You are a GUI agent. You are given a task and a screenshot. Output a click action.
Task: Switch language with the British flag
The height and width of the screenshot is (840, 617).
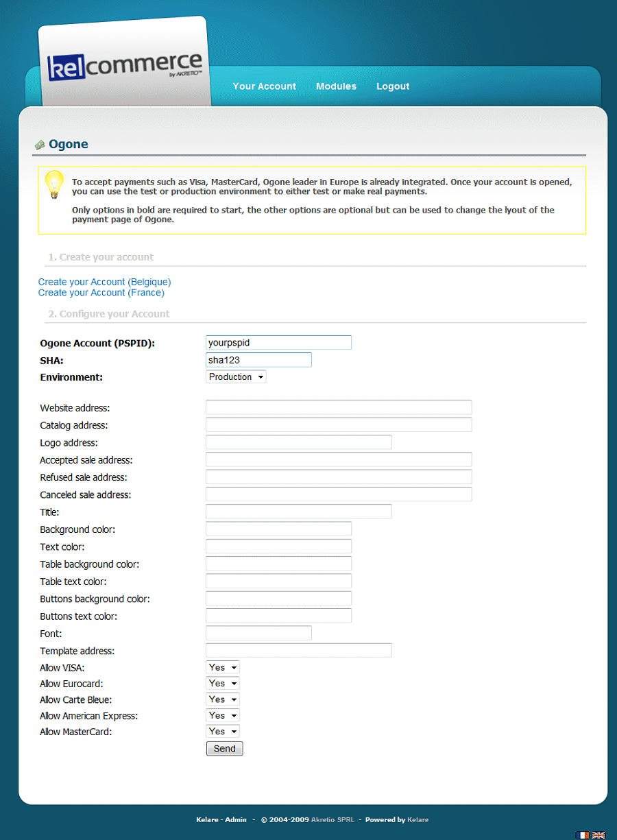[x=598, y=835]
